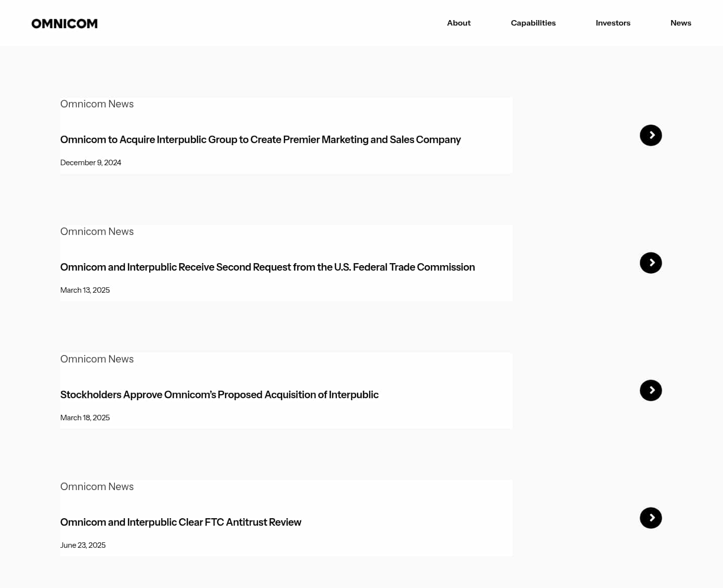723x588 pixels.
Task: Select the News menu item
Action: 681,23
